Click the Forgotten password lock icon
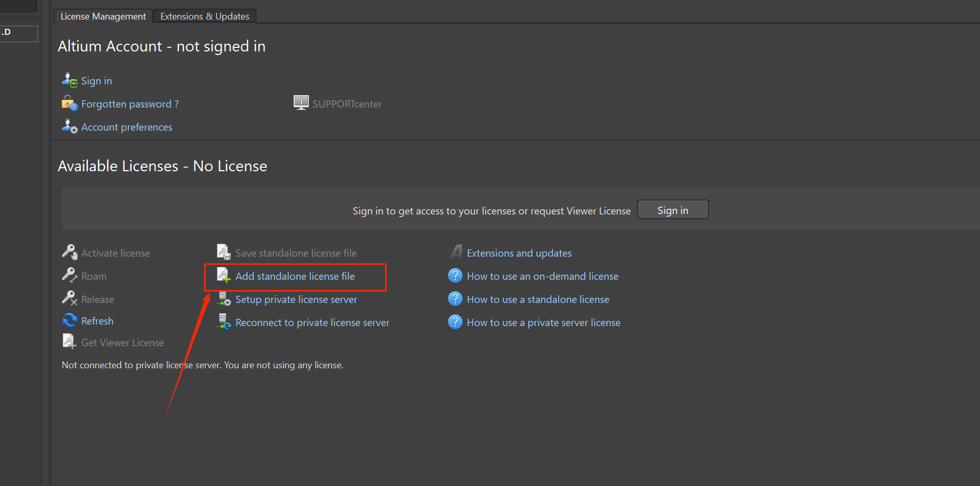The height and width of the screenshot is (486, 980). pos(69,103)
